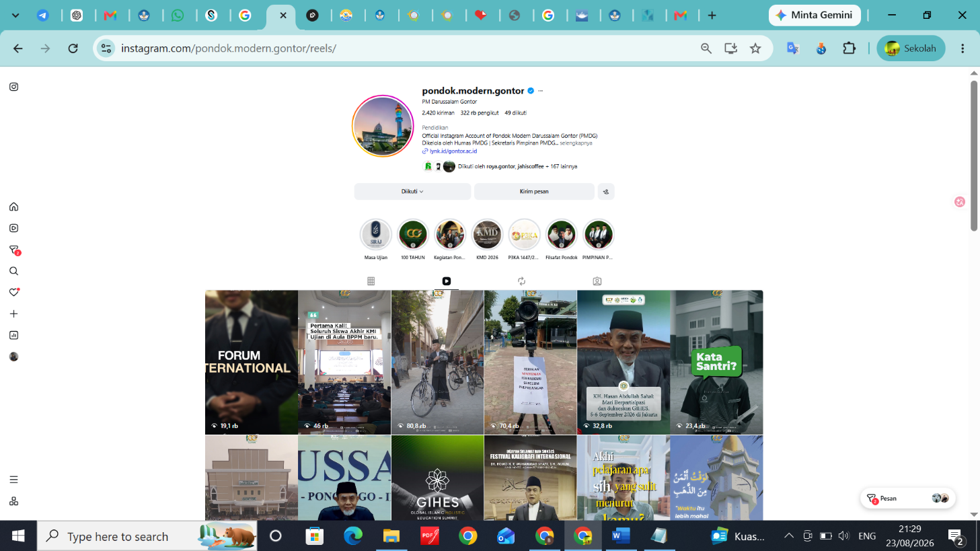
Task: Open Google Translate extension icon
Action: click(x=793, y=48)
